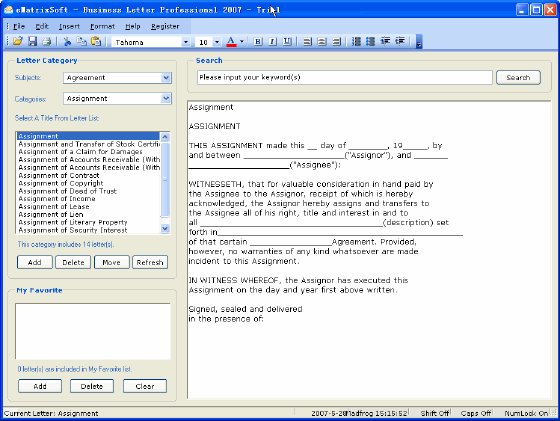
Task: Click the NumLock On status indicator
Action: coord(526,413)
